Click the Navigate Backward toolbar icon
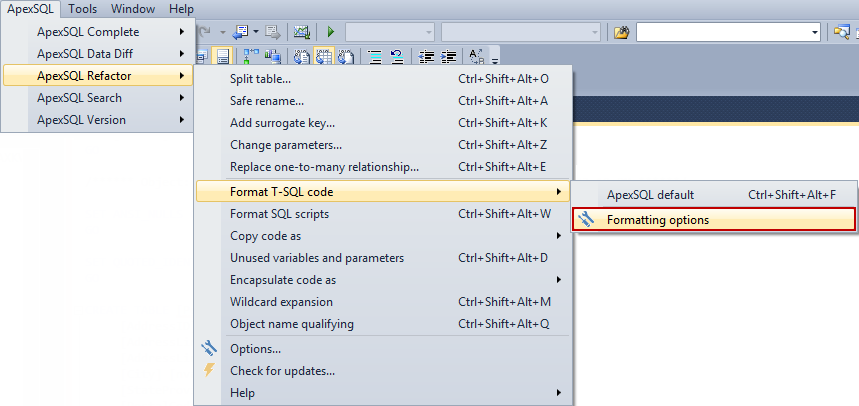 point(239,32)
